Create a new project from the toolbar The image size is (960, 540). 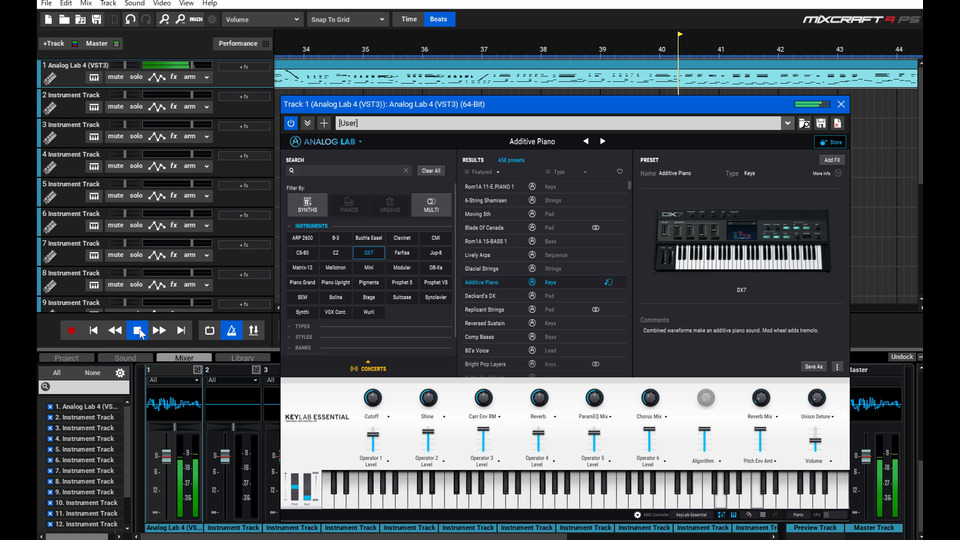[x=48, y=20]
